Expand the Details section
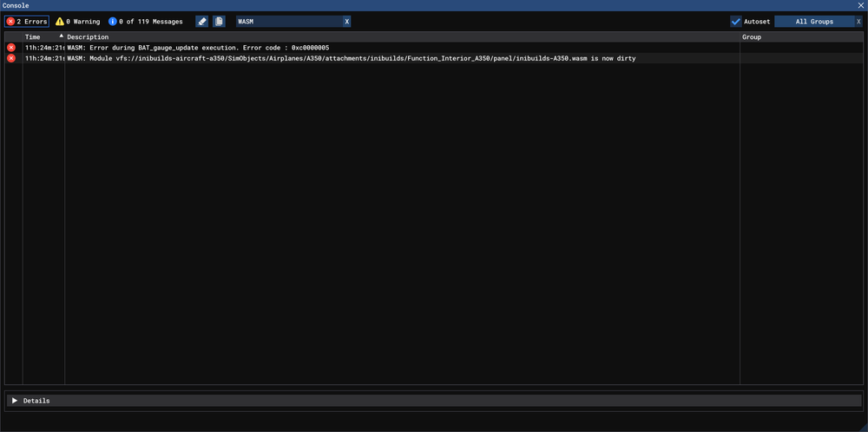The image size is (868, 432). tap(14, 401)
